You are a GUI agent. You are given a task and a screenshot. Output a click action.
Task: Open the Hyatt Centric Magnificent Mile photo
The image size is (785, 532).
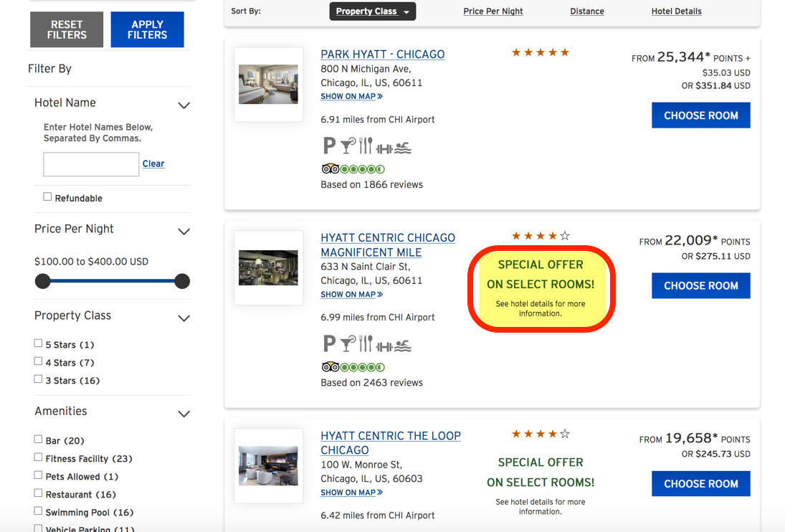(x=268, y=267)
